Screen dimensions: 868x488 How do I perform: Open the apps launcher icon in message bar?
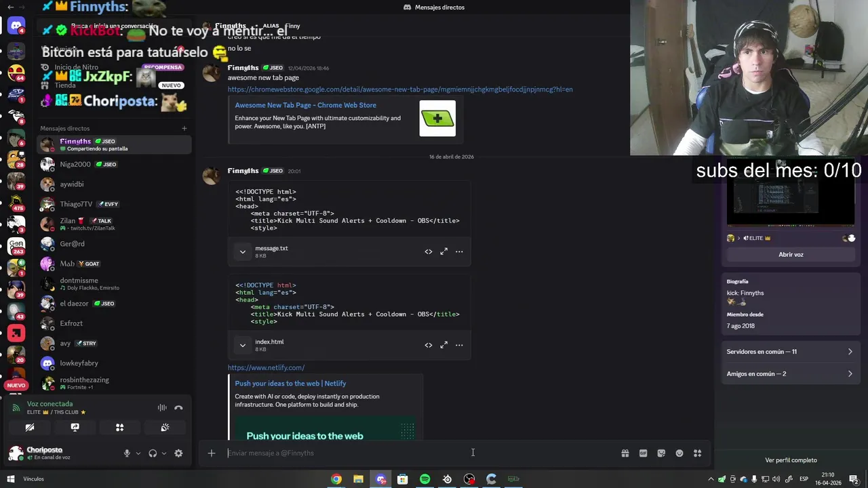[x=697, y=453]
